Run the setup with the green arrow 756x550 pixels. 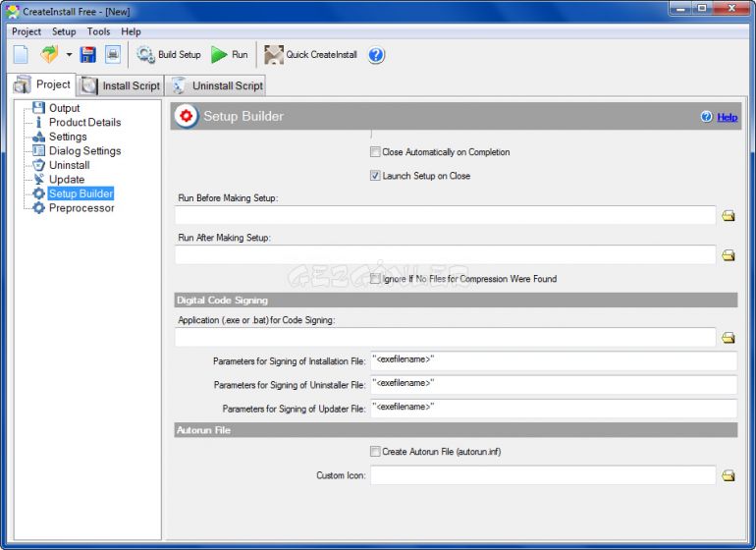pyautogui.click(x=230, y=55)
